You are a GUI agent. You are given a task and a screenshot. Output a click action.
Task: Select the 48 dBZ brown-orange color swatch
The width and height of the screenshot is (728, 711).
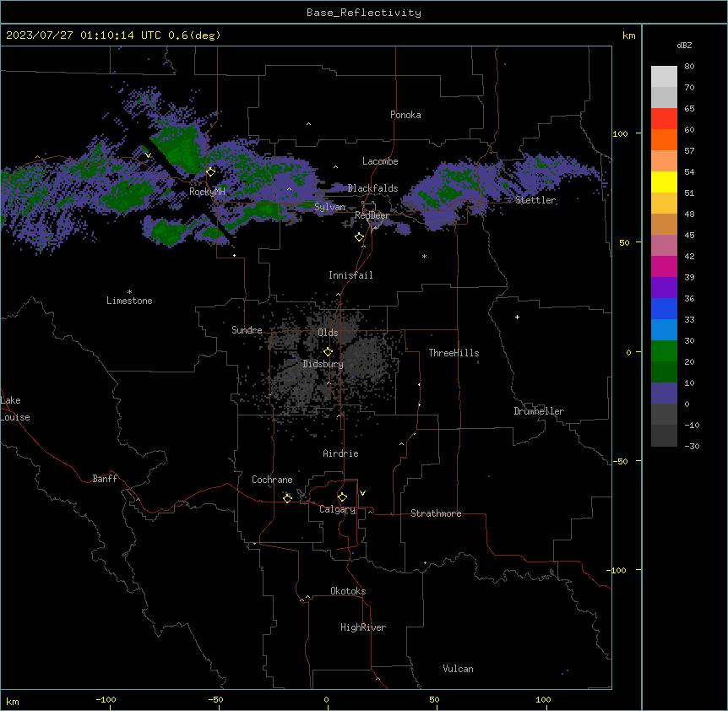[664, 224]
